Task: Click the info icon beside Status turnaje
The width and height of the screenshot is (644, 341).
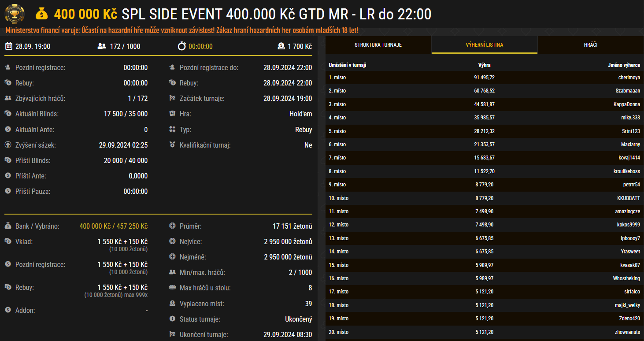Action: [x=172, y=319]
